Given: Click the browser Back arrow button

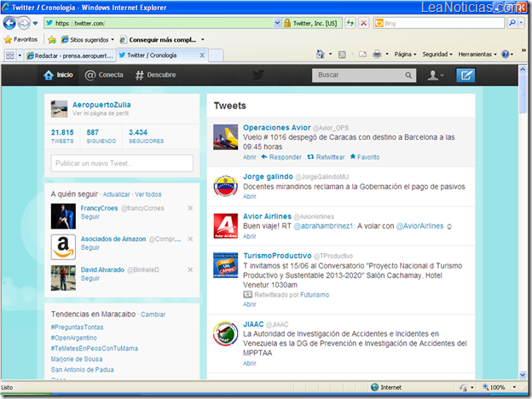Looking at the screenshot, I should point(9,23).
